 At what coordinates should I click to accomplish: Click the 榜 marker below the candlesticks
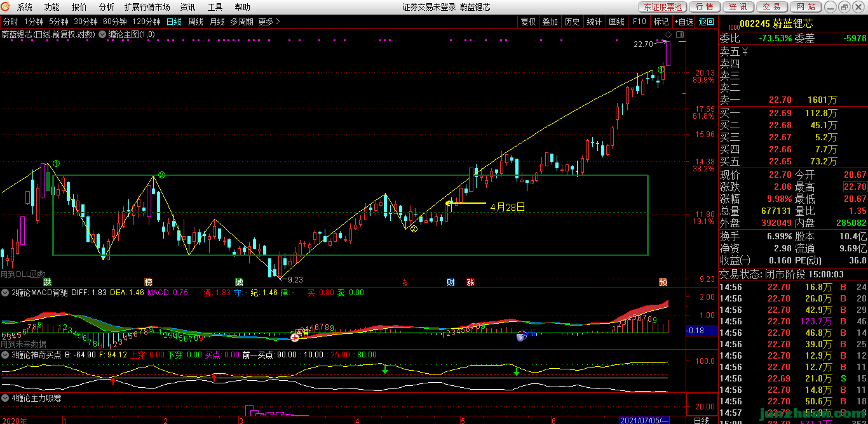click(x=148, y=282)
